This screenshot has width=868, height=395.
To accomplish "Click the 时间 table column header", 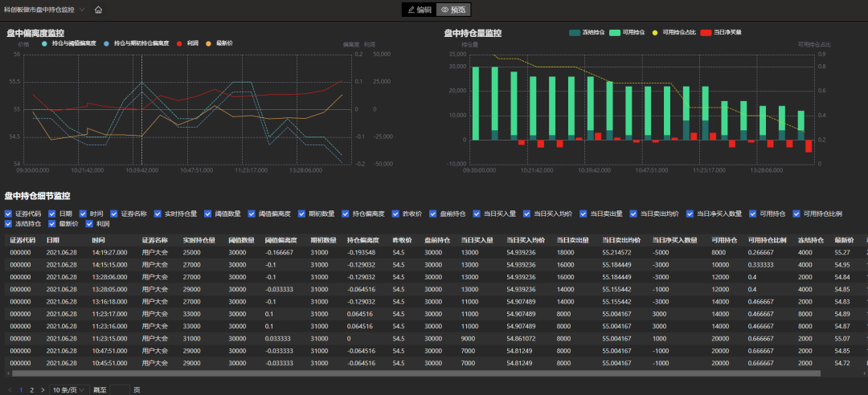I will pos(97,240).
